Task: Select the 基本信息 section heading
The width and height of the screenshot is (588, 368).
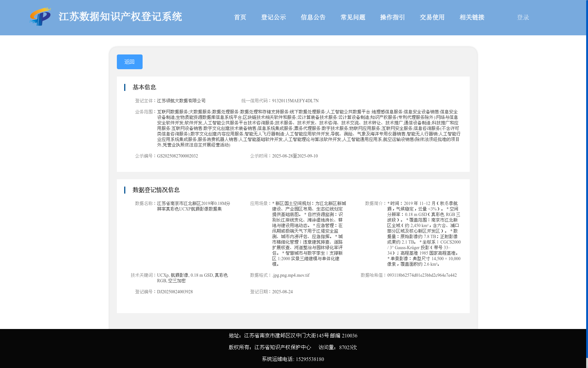Action: [x=144, y=87]
